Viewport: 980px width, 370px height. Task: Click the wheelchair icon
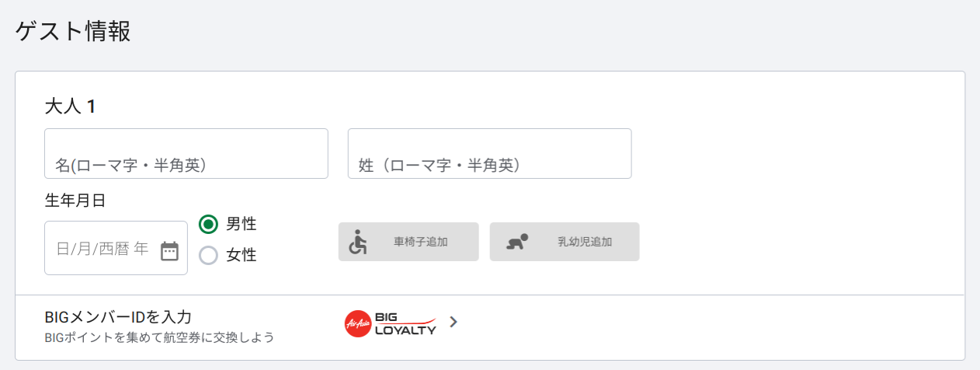pos(357,242)
